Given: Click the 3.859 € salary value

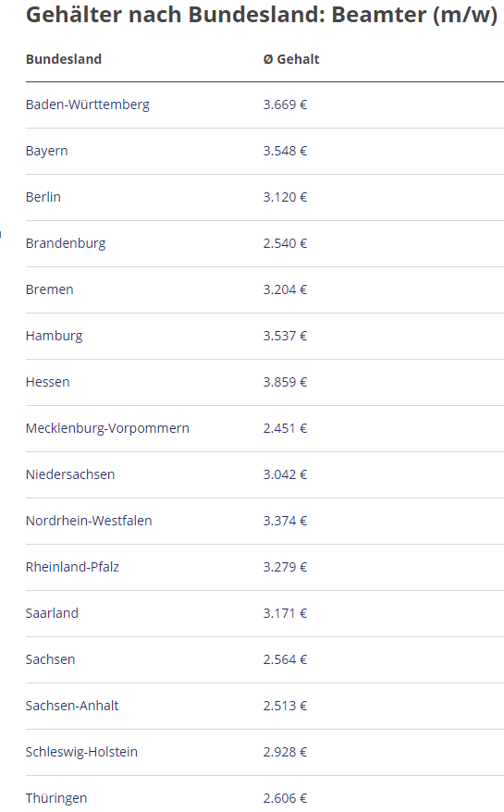Looking at the screenshot, I should (285, 382).
